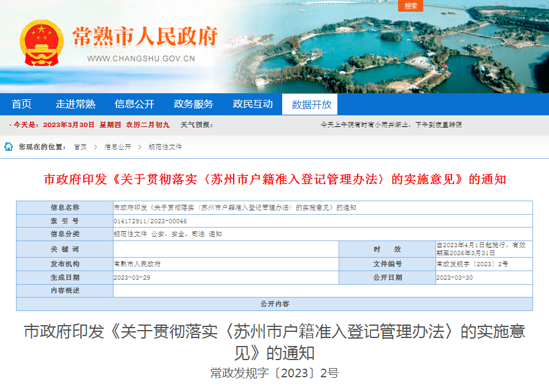Open the red notice title about 苏州市户籍准入登记管理办法
This screenshot has height=392, width=549.
click(x=275, y=179)
